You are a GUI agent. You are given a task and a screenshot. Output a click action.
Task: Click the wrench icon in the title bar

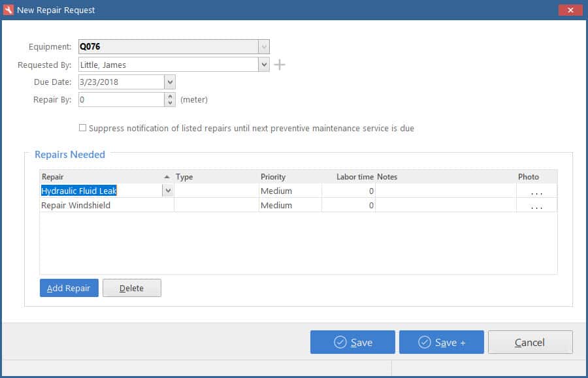(x=8, y=10)
